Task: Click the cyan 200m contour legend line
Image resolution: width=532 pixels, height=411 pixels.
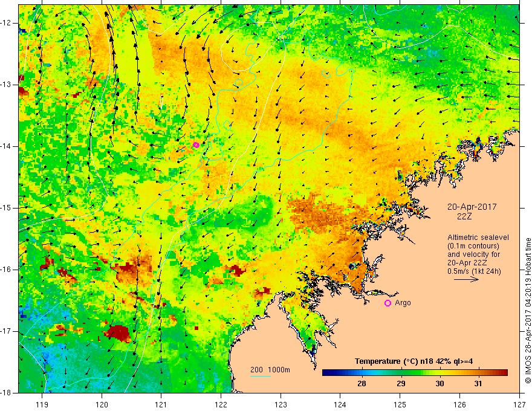Action: click(260, 376)
